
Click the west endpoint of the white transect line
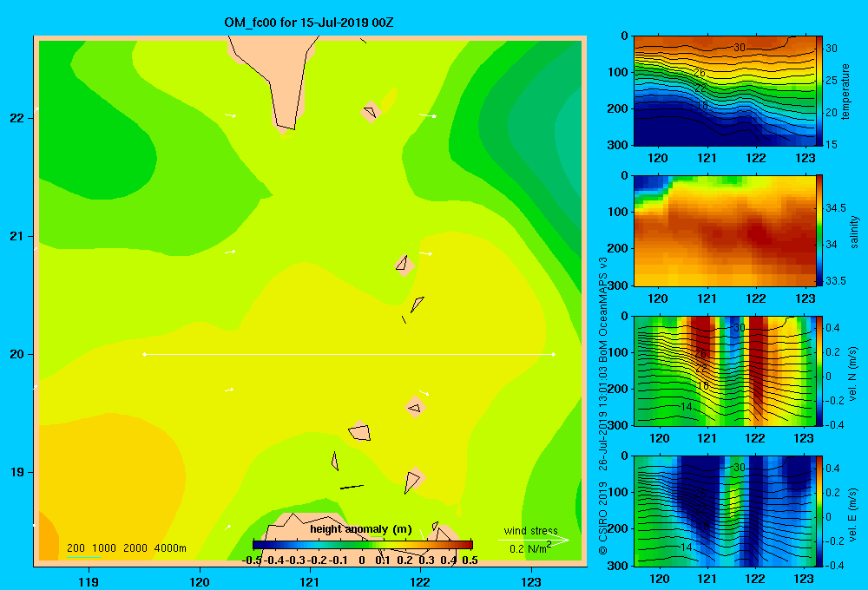pyautogui.click(x=144, y=354)
